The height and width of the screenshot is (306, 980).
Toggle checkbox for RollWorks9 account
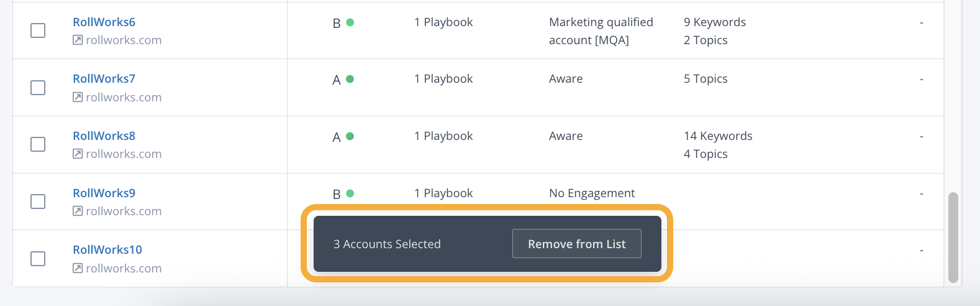coord(38,202)
